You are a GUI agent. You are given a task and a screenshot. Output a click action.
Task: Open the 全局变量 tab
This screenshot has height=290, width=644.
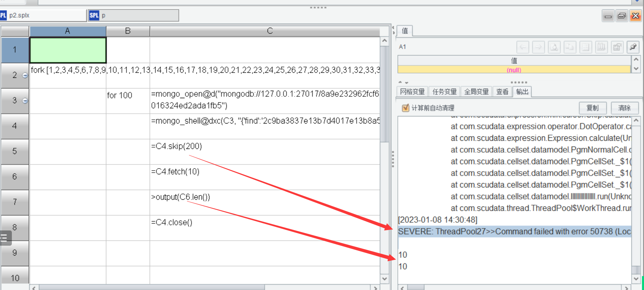tap(476, 92)
